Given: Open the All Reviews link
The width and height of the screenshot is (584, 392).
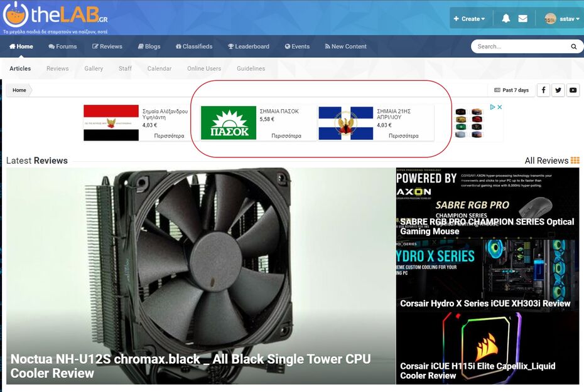Looking at the screenshot, I should (546, 161).
